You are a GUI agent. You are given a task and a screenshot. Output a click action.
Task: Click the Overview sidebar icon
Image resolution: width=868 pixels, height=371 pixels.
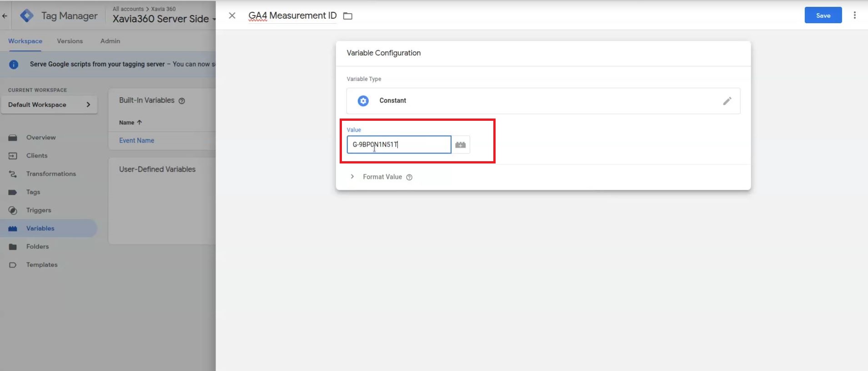click(x=13, y=138)
